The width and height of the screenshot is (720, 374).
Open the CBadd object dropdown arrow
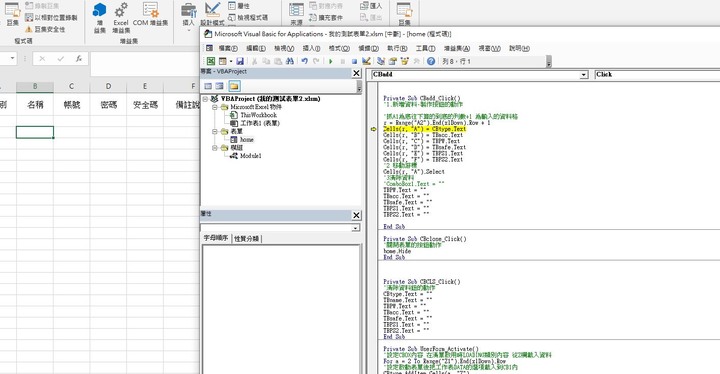coord(583,74)
